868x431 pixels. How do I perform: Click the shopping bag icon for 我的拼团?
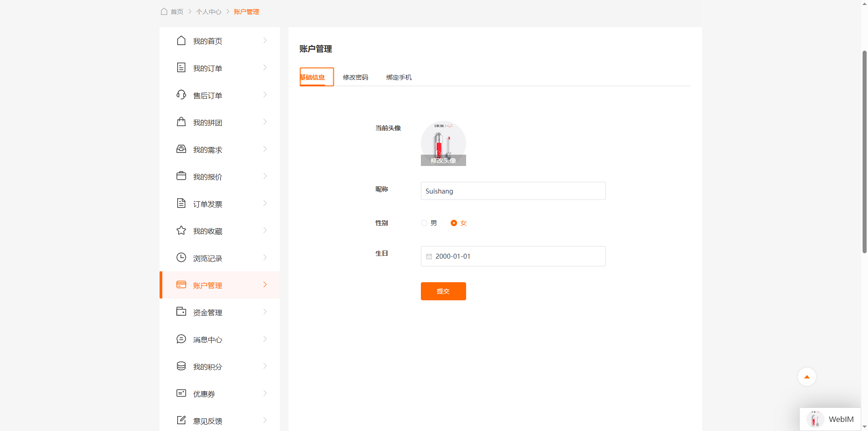tap(181, 122)
